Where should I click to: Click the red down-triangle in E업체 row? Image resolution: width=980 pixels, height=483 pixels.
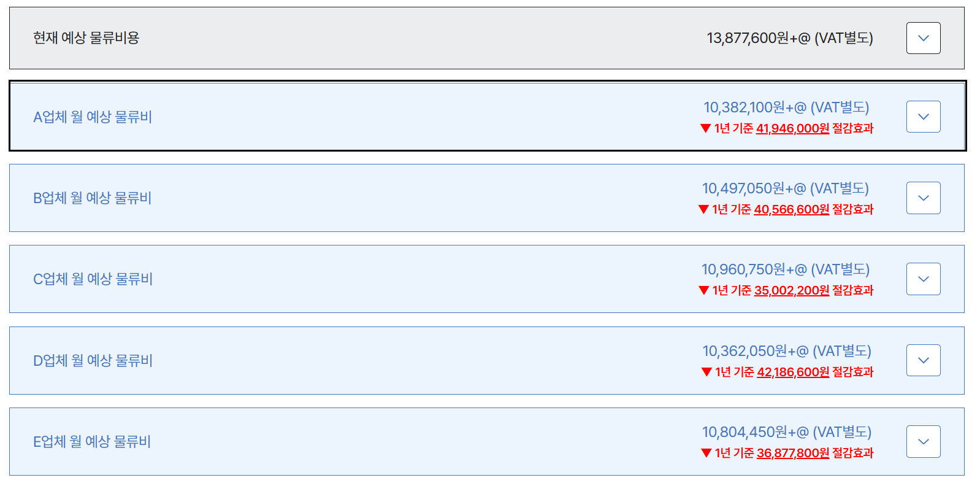coord(706,453)
